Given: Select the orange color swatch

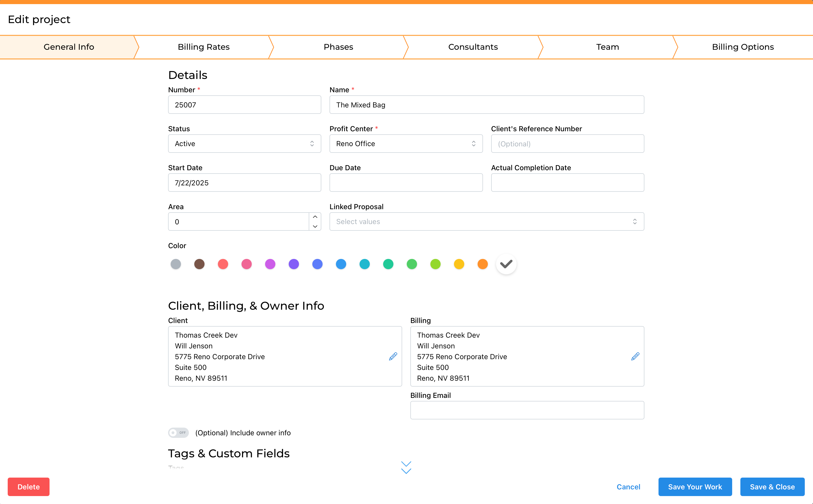Looking at the screenshot, I should 482,264.
